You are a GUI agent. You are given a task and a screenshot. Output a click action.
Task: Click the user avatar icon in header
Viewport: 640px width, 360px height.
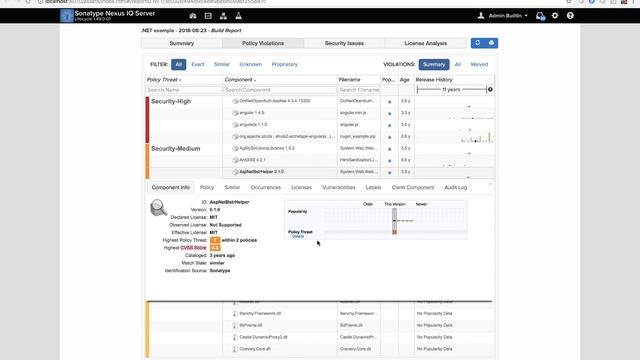[481, 16]
